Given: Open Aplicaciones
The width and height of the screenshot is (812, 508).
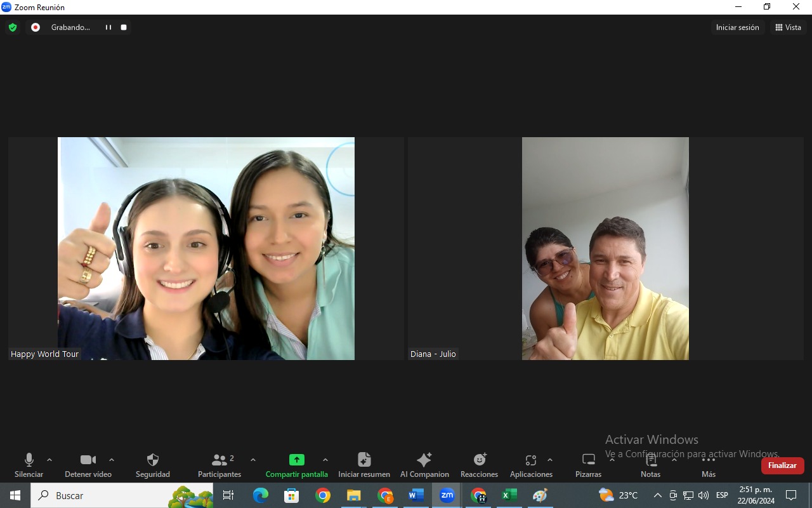Looking at the screenshot, I should pos(531,465).
